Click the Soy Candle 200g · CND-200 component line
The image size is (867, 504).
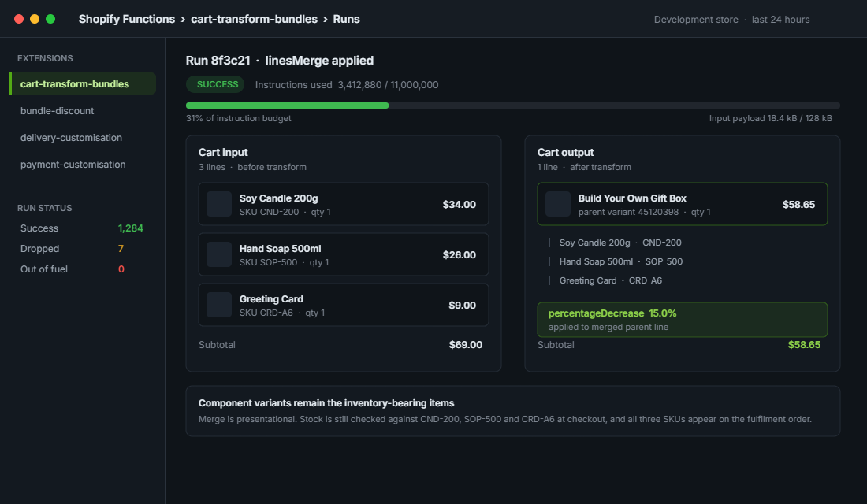coord(620,243)
